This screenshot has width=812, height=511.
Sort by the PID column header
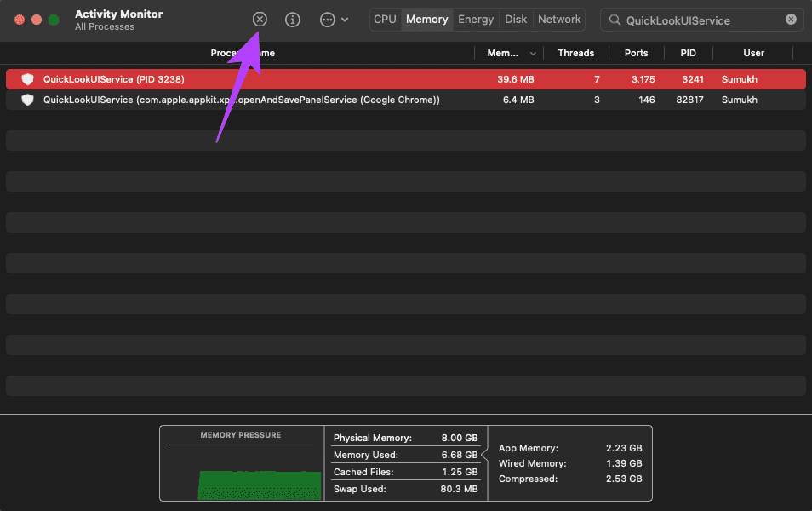pos(689,53)
